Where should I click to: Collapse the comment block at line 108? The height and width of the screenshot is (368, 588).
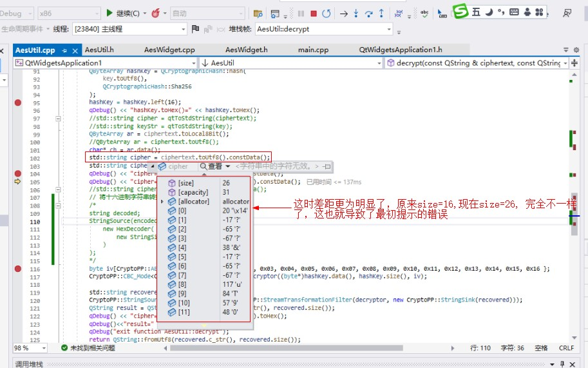point(58,206)
